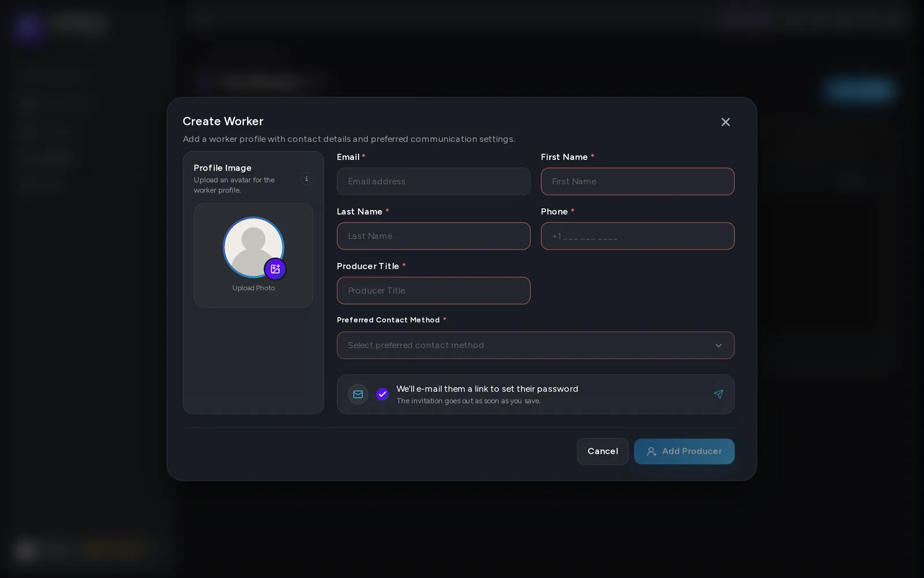Click the avatar placeholder image
Image resolution: width=924 pixels, height=578 pixels.
[x=254, y=247]
